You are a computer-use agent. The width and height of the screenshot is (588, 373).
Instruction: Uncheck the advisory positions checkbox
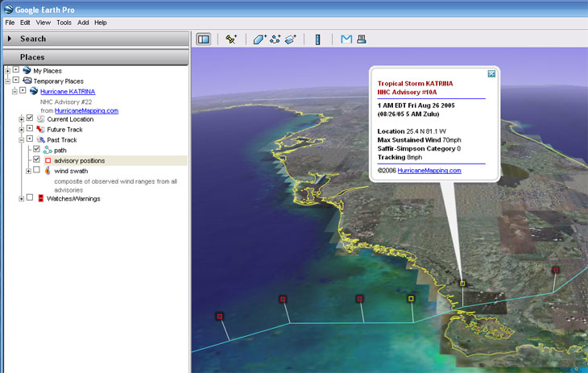click(x=36, y=160)
